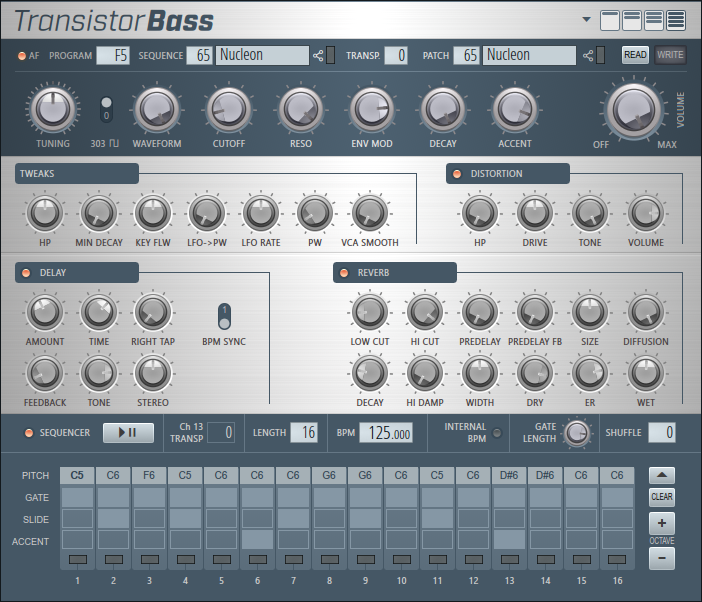The height and width of the screenshot is (602, 702).
Task: Click the WRITE button
Action: click(x=670, y=55)
